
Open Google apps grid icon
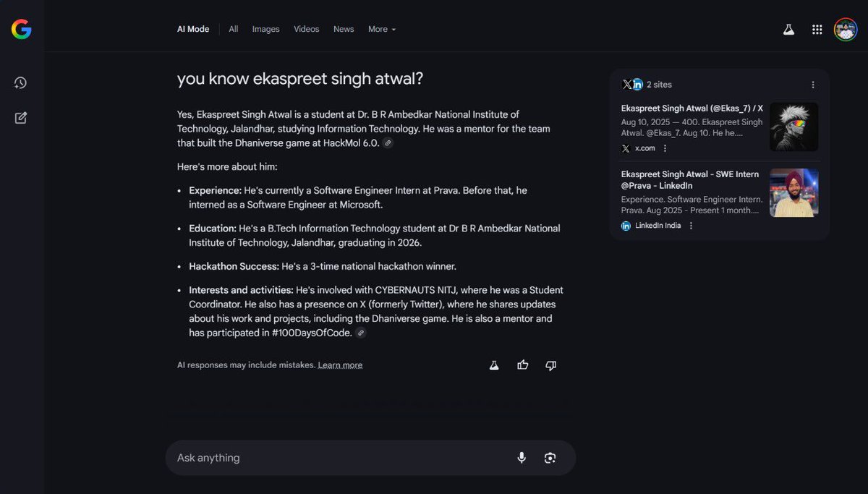point(817,30)
